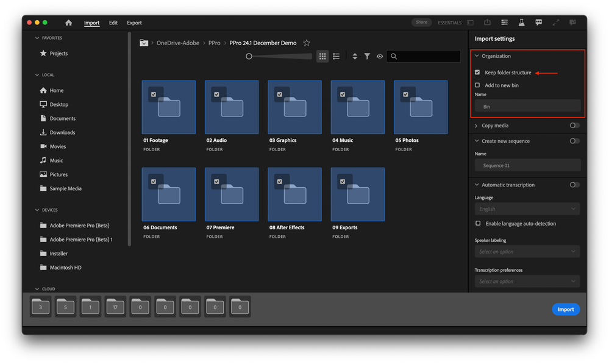Image resolution: width=609 pixels, height=364 pixels.
Task: Open the Speaker labeling dropdown
Action: point(527,252)
